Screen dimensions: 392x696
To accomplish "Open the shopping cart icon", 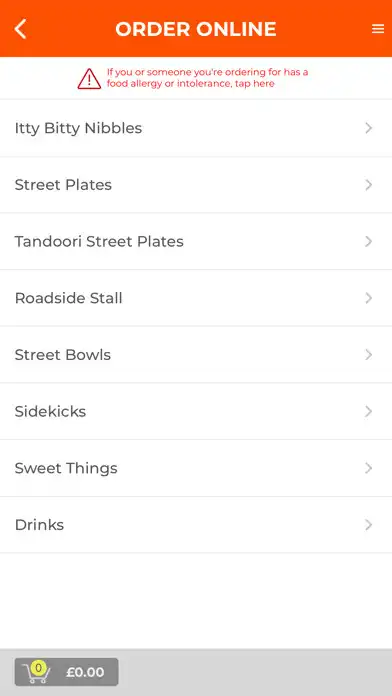I will point(36,672).
